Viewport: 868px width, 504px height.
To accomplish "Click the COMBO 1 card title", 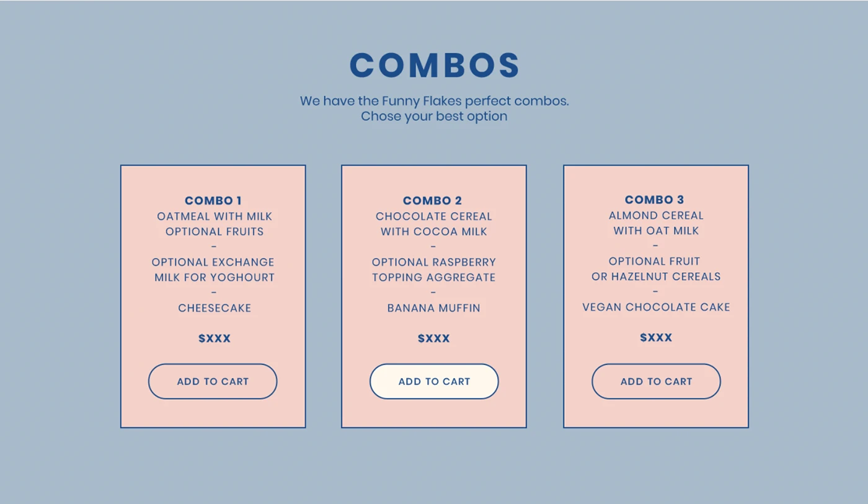I will tap(213, 200).
